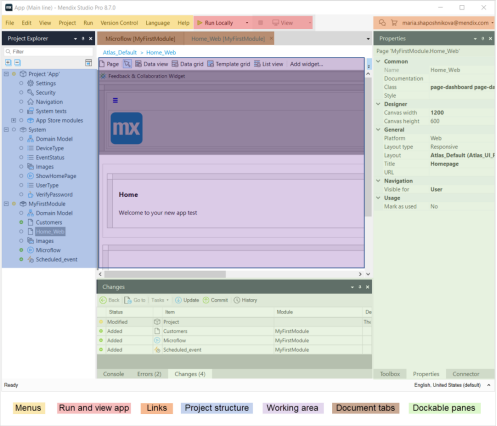This screenshot has width=497, height=426.
Task: Open the Run Locally dropdown arrow
Action: tap(247, 23)
